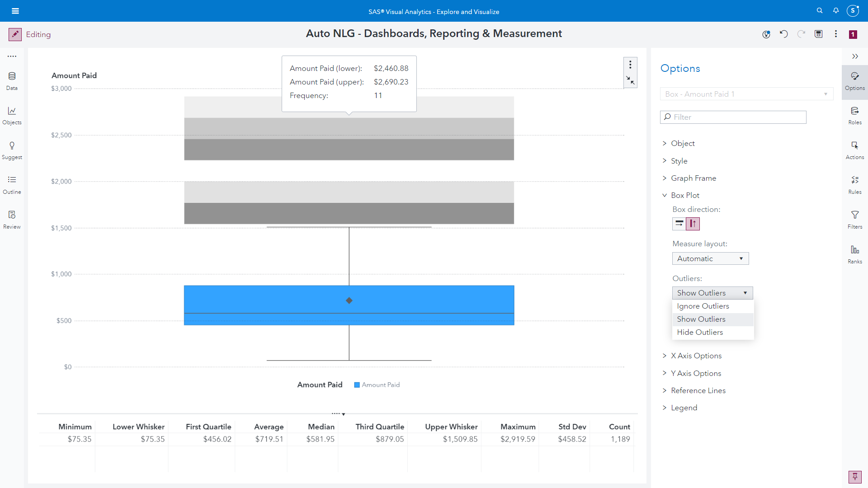Screen dimensions: 868x488
Task: Restore the maximized box plot object
Action: 630,80
